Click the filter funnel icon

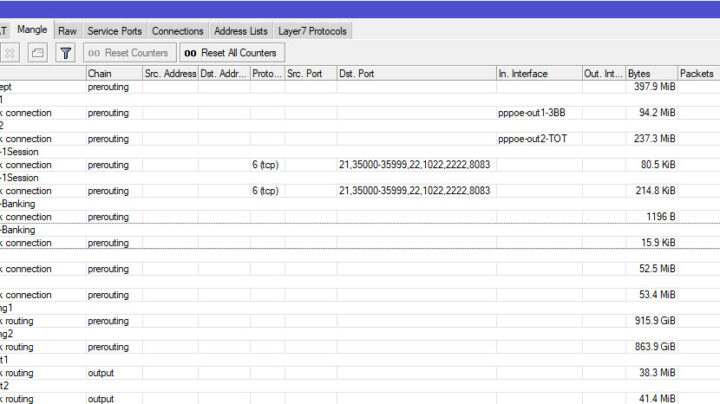pyautogui.click(x=65, y=52)
